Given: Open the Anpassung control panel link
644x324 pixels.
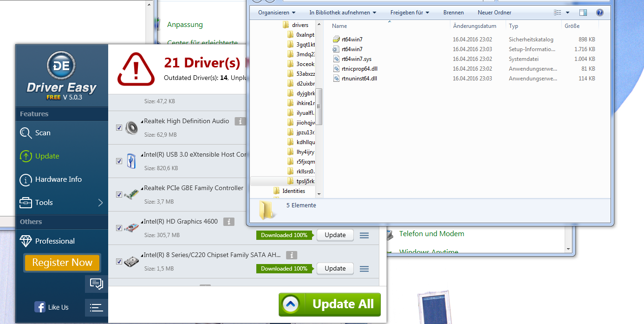Looking at the screenshot, I should [x=185, y=25].
